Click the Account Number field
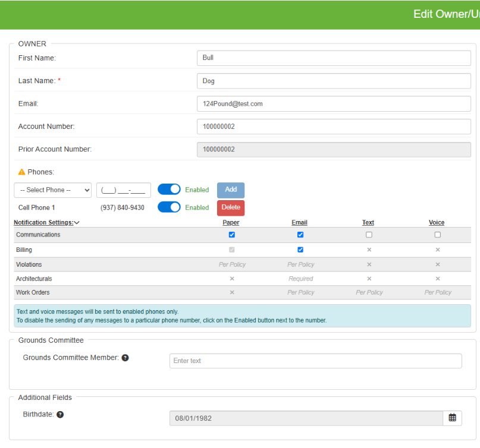Screen dimensions: 480x448 [334, 127]
